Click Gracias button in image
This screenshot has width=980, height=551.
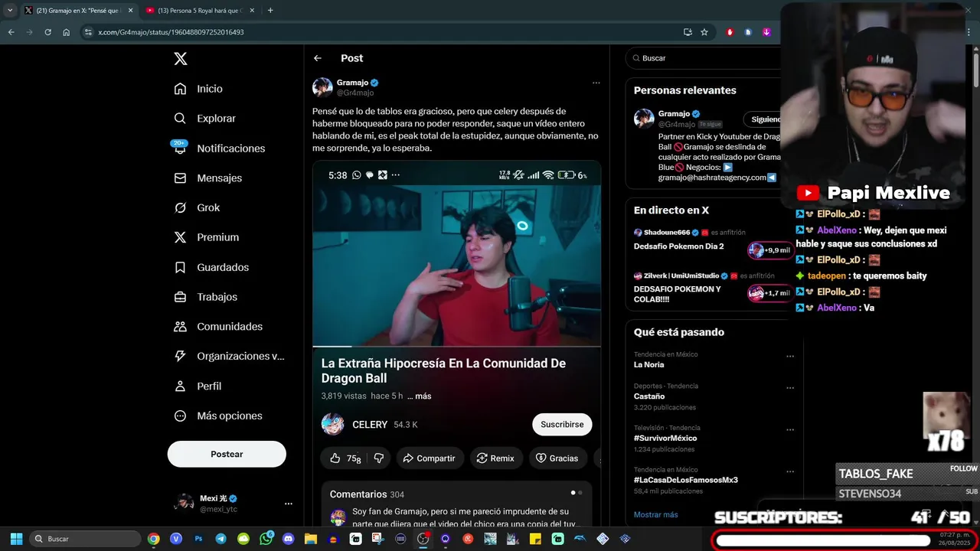[x=557, y=458]
